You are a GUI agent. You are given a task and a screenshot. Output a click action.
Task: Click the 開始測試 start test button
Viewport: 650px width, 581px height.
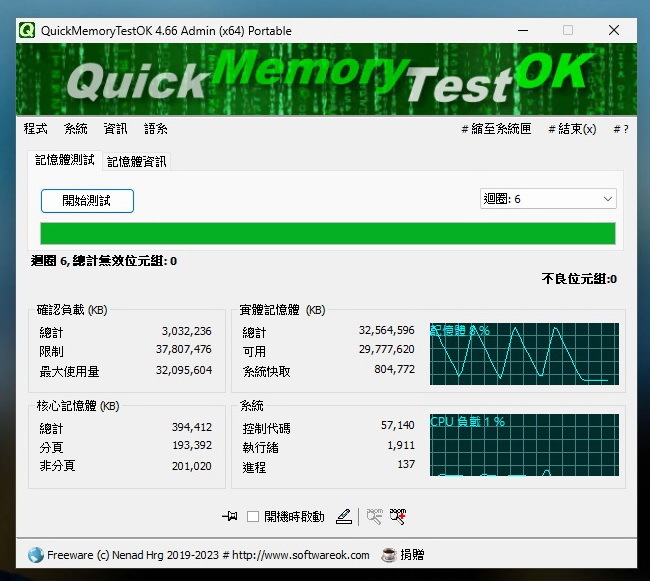(x=87, y=201)
